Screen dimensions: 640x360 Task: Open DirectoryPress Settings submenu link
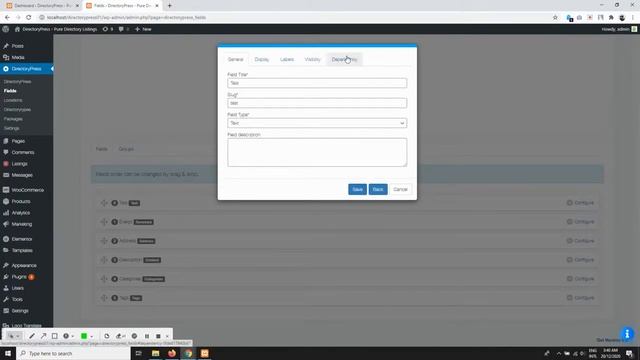point(11,129)
